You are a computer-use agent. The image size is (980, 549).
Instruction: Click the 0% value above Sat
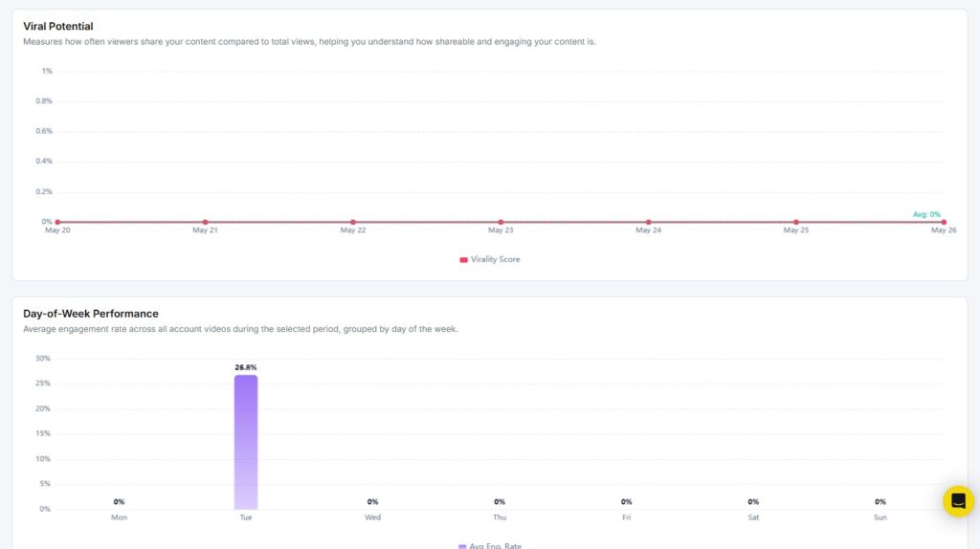(x=753, y=501)
